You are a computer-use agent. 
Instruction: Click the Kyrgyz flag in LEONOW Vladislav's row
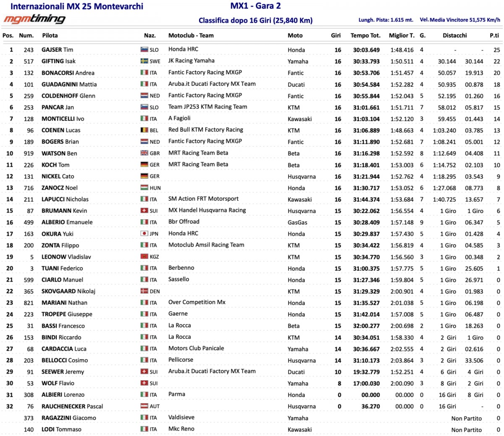coord(144,257)
